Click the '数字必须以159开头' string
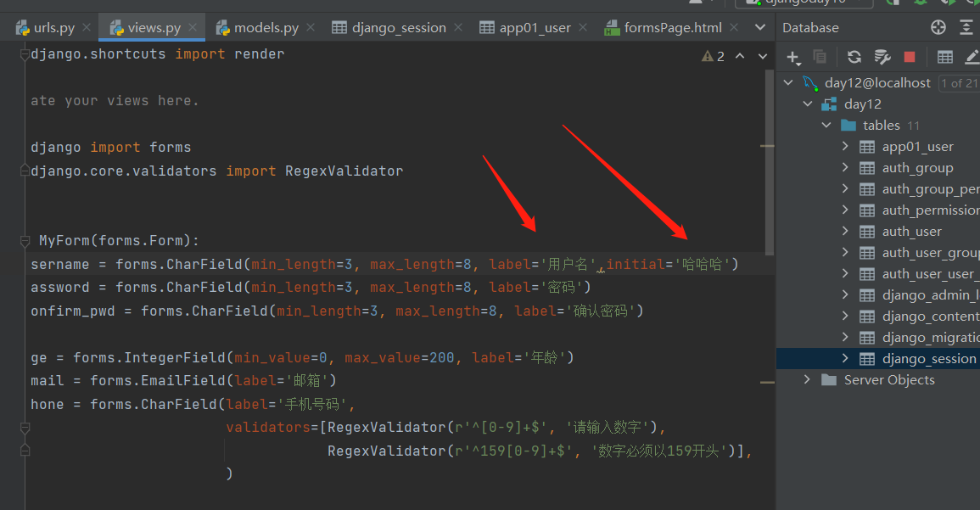 pyautogui.click(x=658, y=451)
